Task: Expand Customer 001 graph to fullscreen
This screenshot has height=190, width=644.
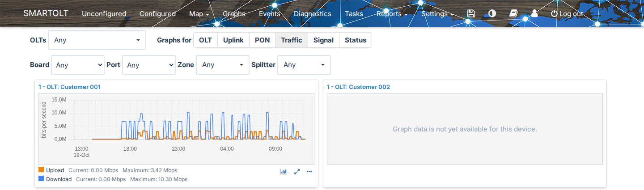Action: [297, 171]
